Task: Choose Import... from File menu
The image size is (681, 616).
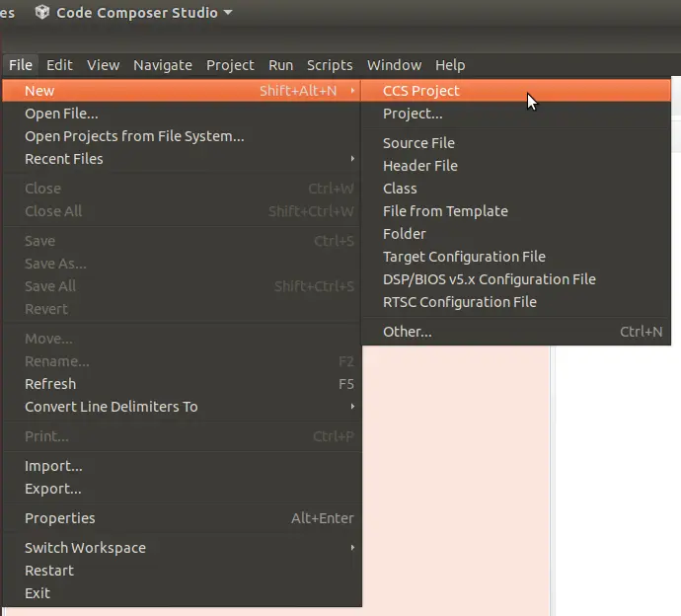Action: (x=182, y=466)
